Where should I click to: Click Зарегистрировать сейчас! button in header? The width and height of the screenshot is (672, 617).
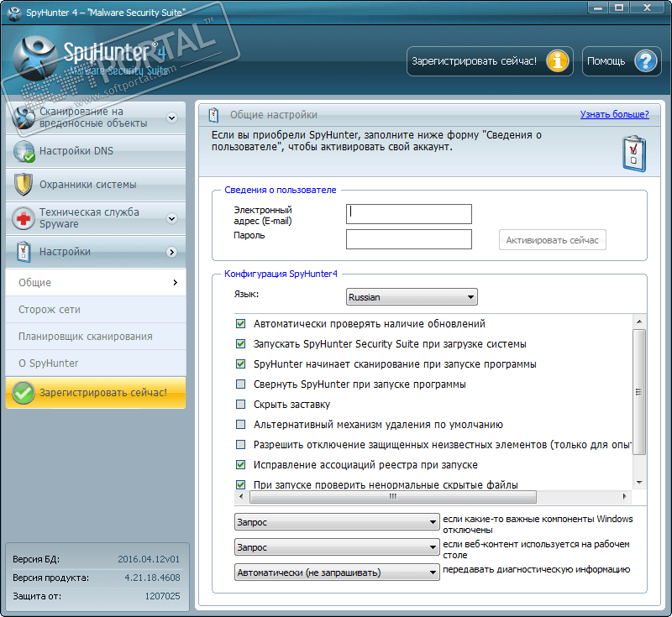click(490, 61)
